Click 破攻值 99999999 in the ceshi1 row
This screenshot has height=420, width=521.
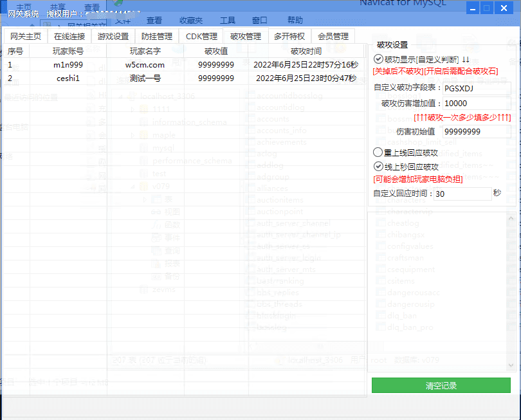point(216,78)
